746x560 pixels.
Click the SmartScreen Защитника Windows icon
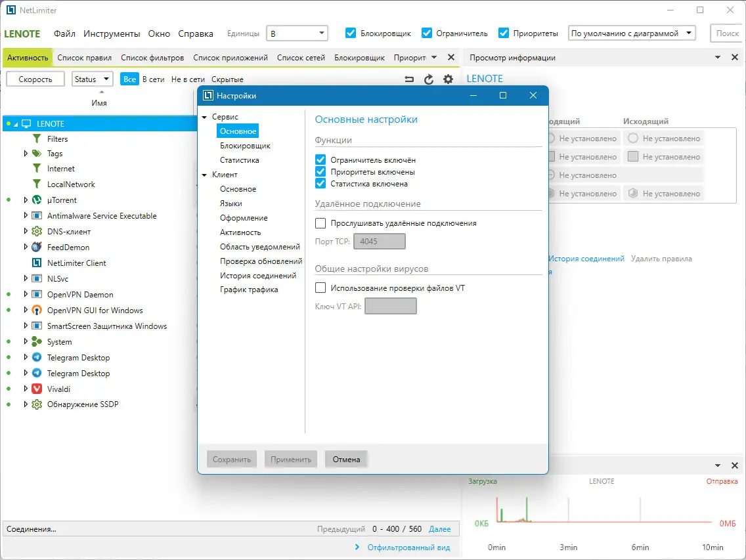click(x=37, y=326)
